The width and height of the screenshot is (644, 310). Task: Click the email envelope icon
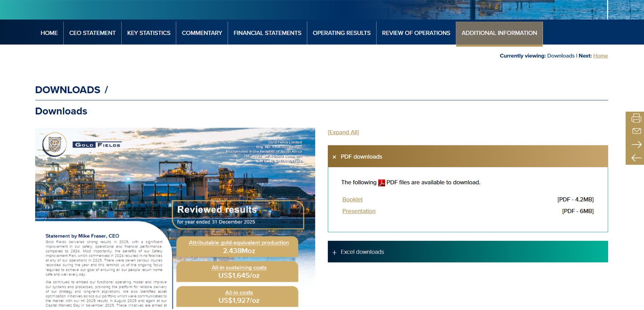[636, 131]
